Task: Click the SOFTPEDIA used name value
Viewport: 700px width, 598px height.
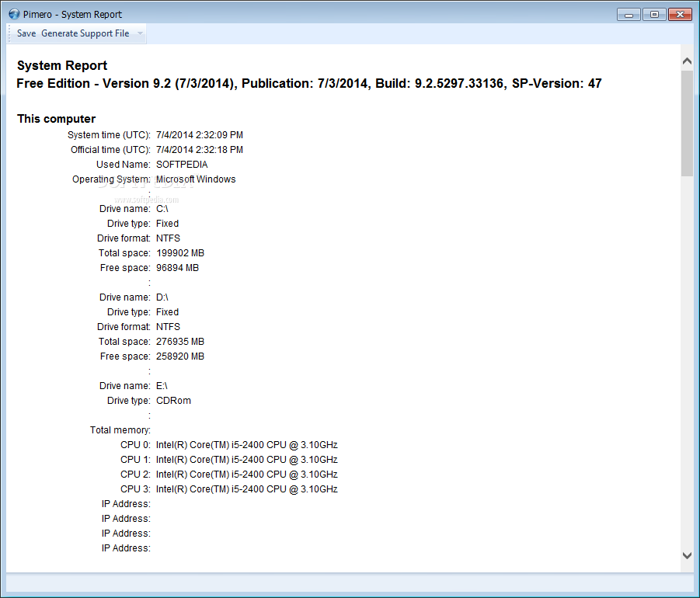Action: [182, 164]
